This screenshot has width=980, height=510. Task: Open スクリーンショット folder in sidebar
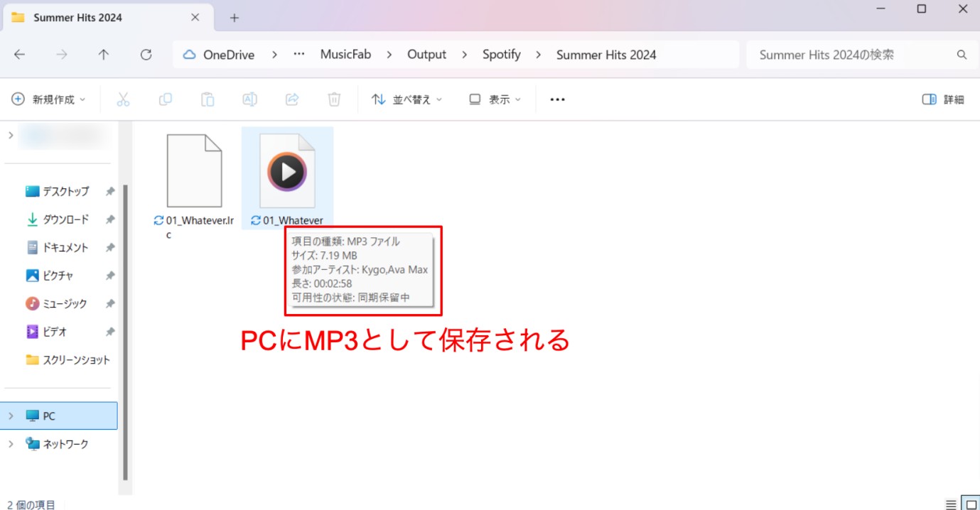coord(68,359)
